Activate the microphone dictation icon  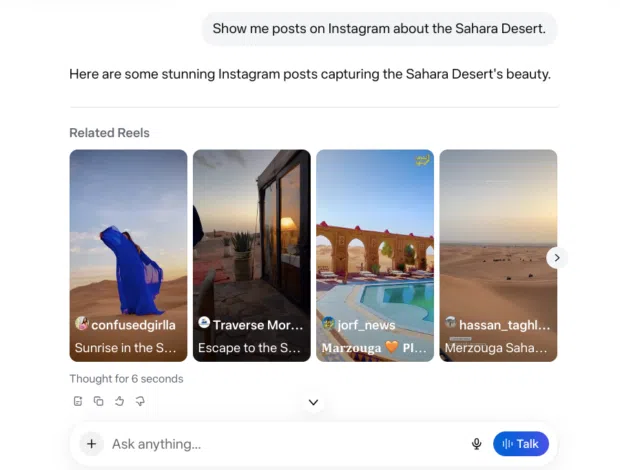tap(476, 444)
